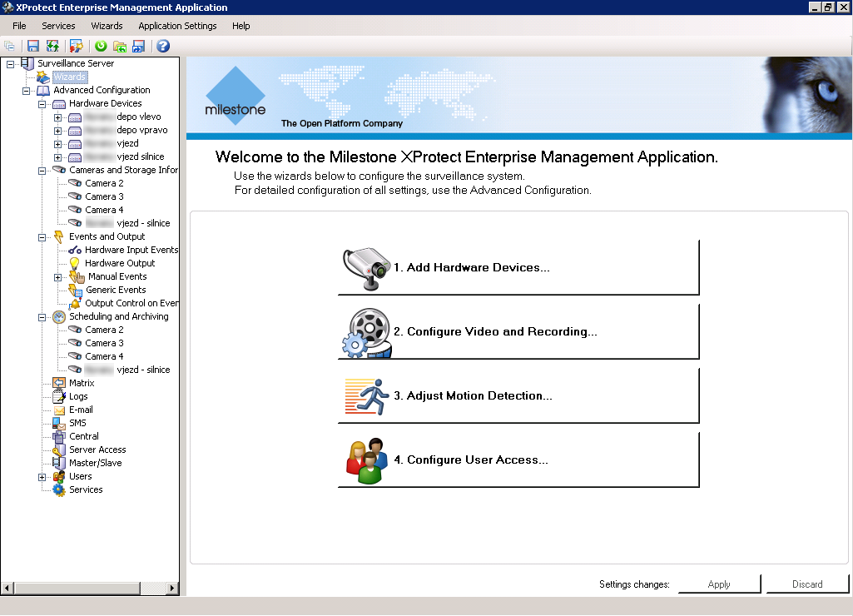This screenshot has height=616, width=853.
Task: Select the vjezd hardware device row
Action: [112, 144]
